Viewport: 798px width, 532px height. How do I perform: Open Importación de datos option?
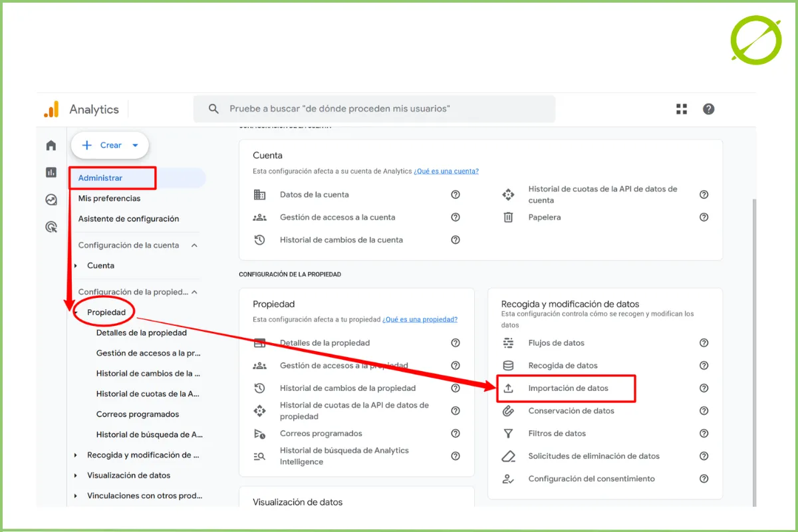(x=568, y=388)
